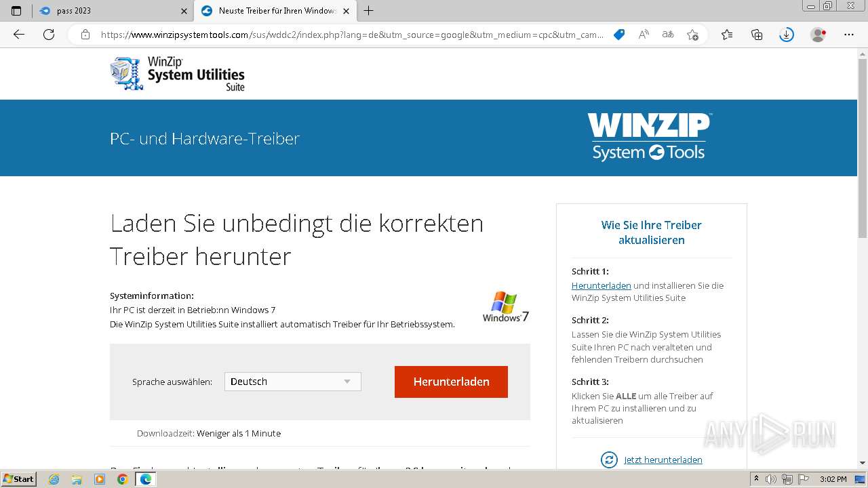Viewport: 868px width, 488px height.
Task: Open the network tray icon
Action: tap(787, 479)
